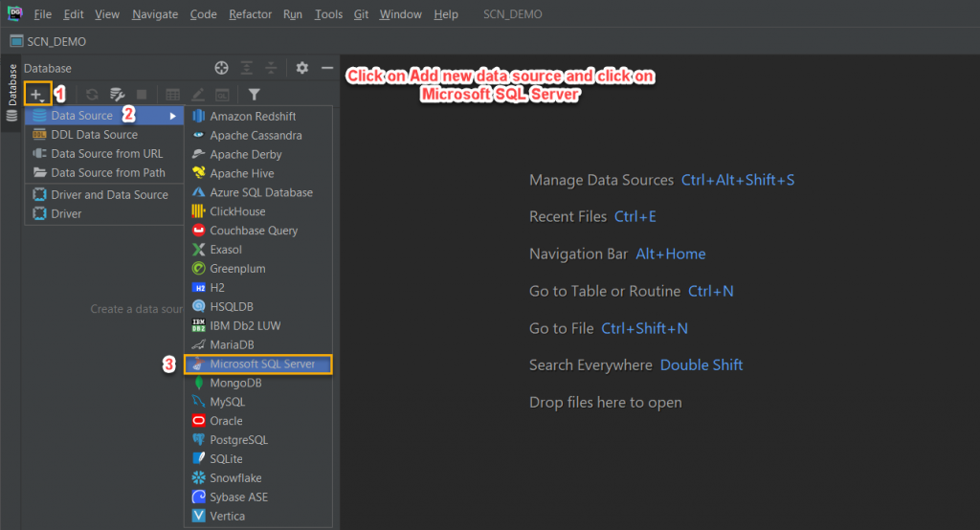Select Sybase ASE data source
The image size is (980, 530).
coord(258,497)
